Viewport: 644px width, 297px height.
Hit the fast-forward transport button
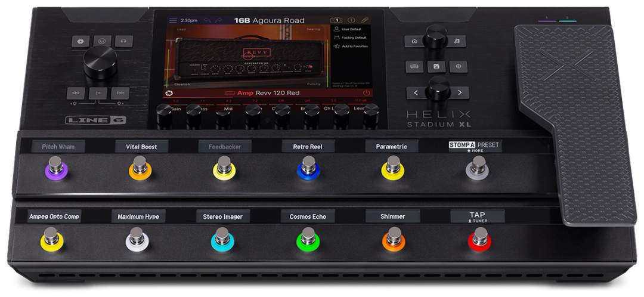tap(120, 93)
